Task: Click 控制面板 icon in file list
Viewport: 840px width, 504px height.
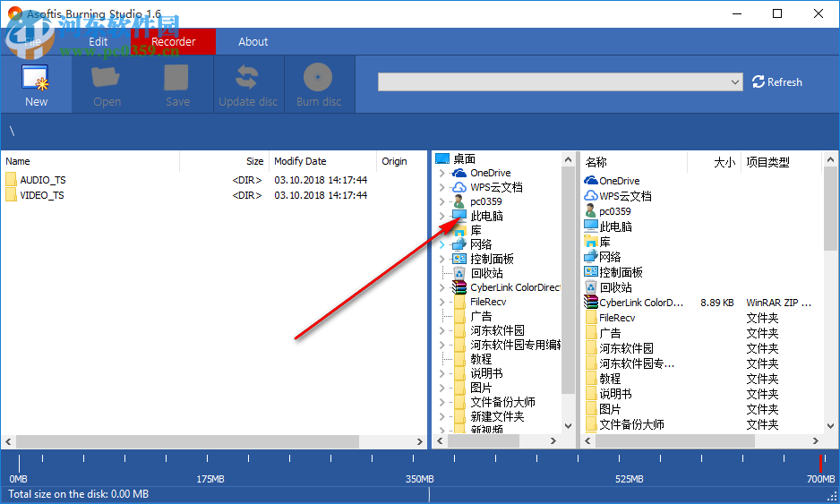Action: (x=591, y=272)
